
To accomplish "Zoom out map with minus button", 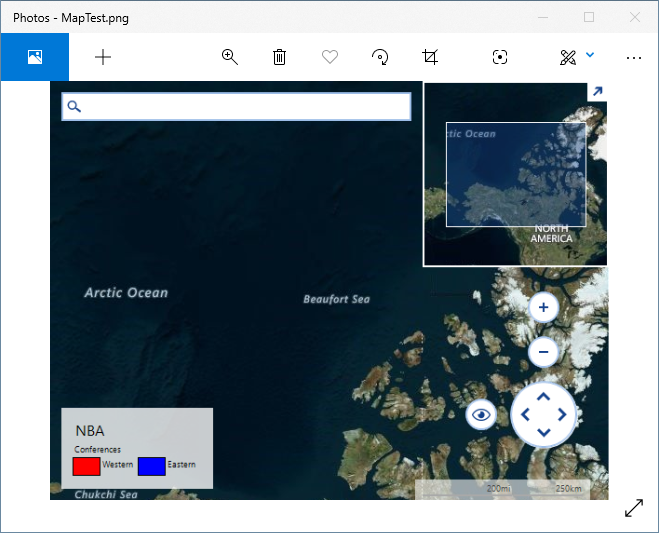I will pos(543,351).
